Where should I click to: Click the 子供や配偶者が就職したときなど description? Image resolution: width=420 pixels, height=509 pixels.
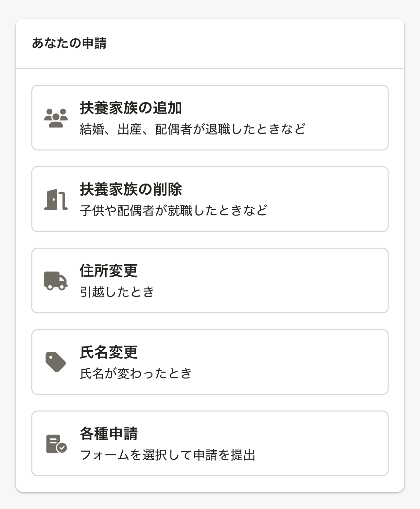tap(174, 211)
